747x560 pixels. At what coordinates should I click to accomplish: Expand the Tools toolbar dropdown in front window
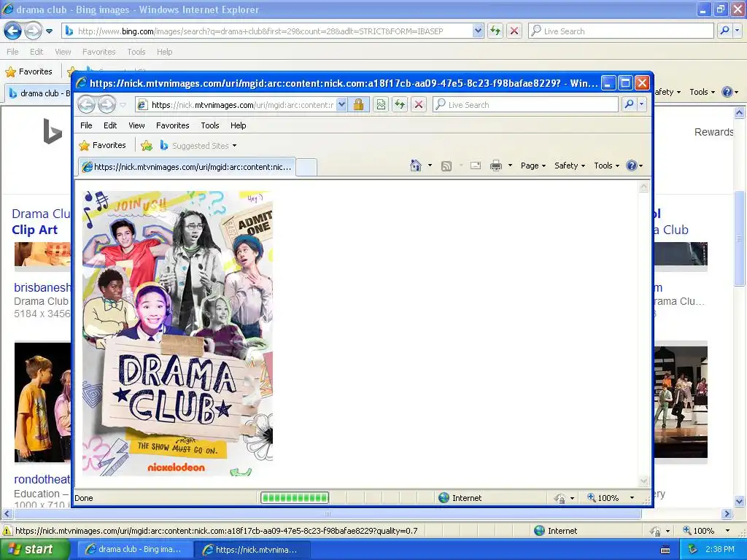[x=606, y=166]
